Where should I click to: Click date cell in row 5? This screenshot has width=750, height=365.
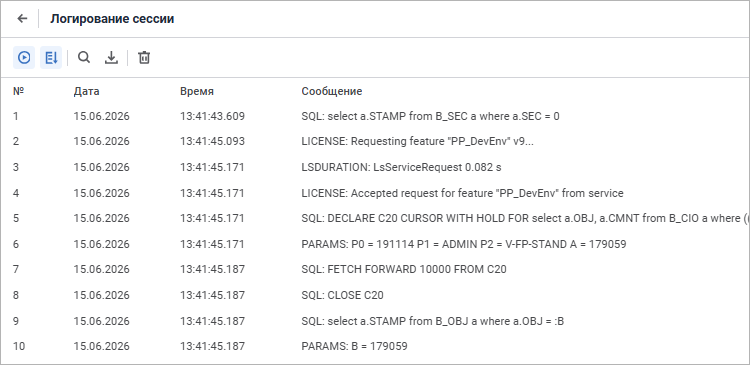(x=101, y=218)
